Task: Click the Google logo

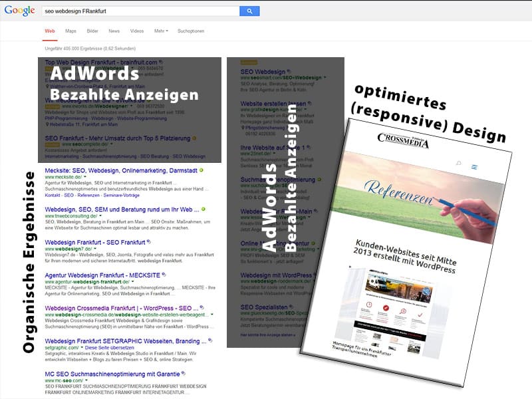Action: (19, 11)
